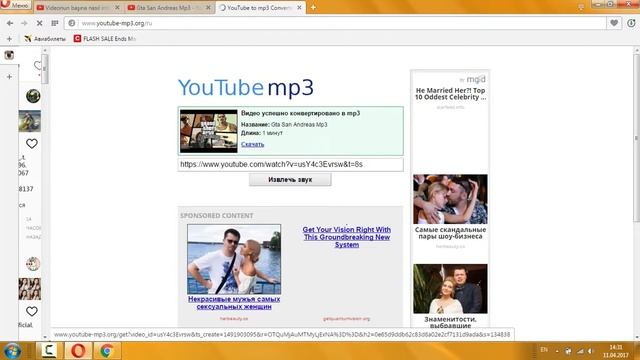
Task: Open Некрасивые мужья самых сексуальных женщин link
Action: coord(234,303)
